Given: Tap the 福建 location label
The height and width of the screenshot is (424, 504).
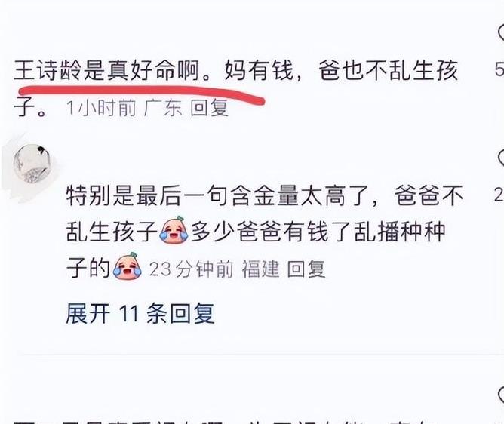Looking at the screenshot, I should (260, 269).
